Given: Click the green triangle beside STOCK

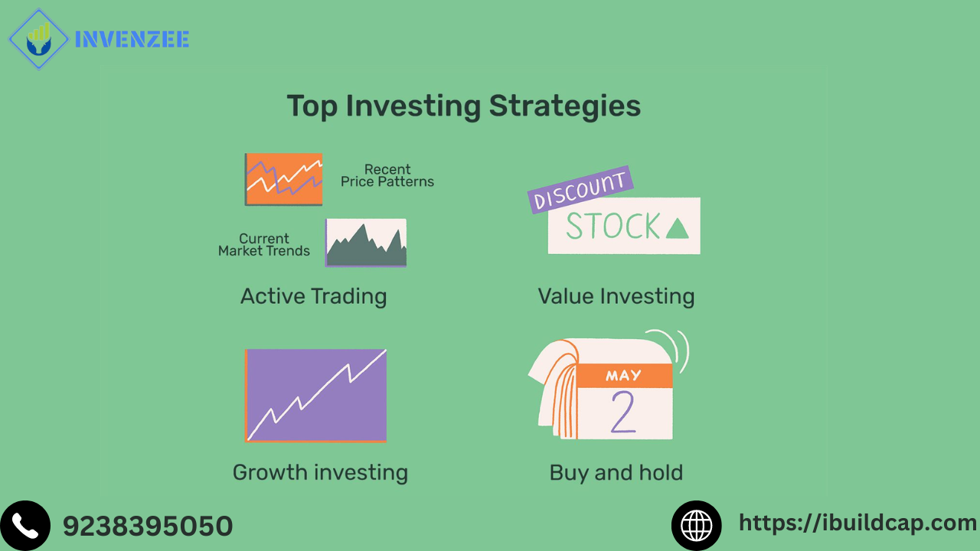Looking at the screenshot, I should click(x=677, y=227).
